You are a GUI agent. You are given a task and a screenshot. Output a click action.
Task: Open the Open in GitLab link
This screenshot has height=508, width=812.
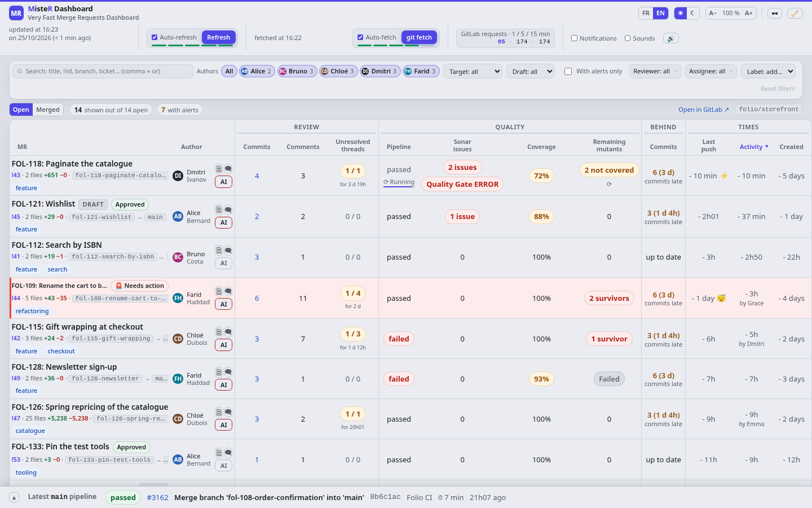pos(703,110)
